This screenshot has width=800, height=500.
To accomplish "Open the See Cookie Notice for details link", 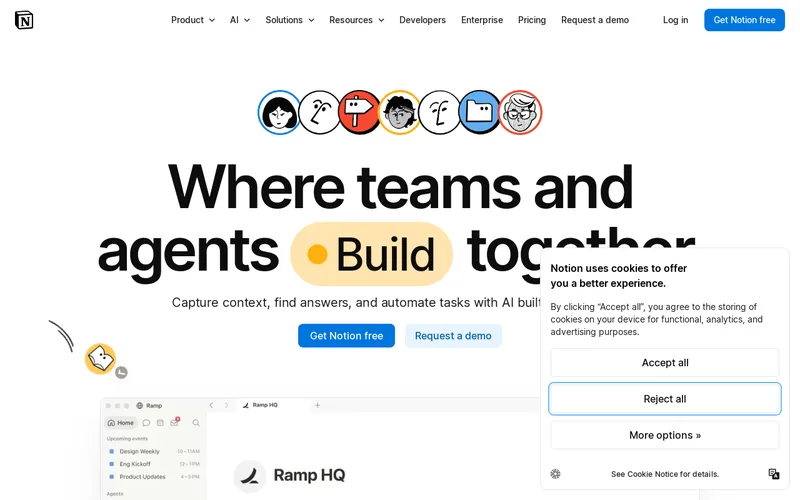I will click(x=665, y=474).
